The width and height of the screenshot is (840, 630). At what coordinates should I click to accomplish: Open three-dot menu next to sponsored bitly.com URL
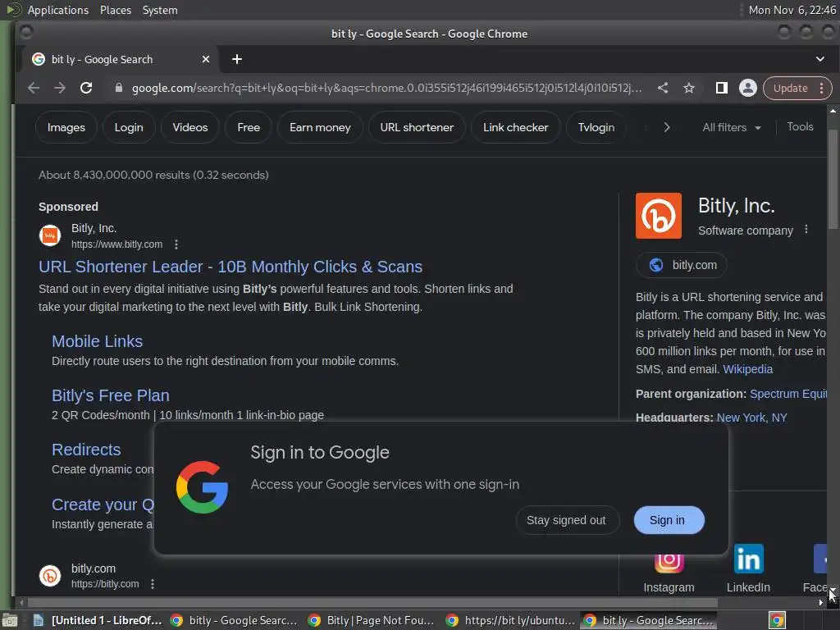point(176,244)
